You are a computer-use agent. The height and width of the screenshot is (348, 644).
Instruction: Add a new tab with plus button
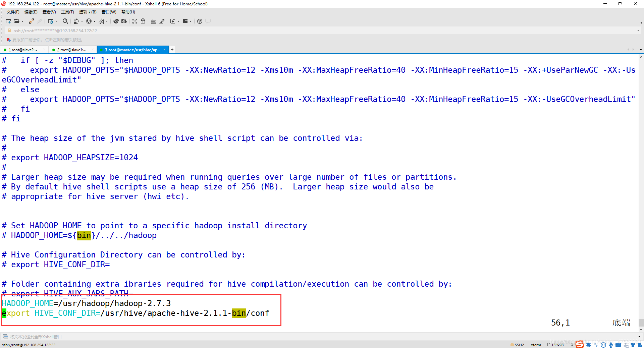[172, 50]
